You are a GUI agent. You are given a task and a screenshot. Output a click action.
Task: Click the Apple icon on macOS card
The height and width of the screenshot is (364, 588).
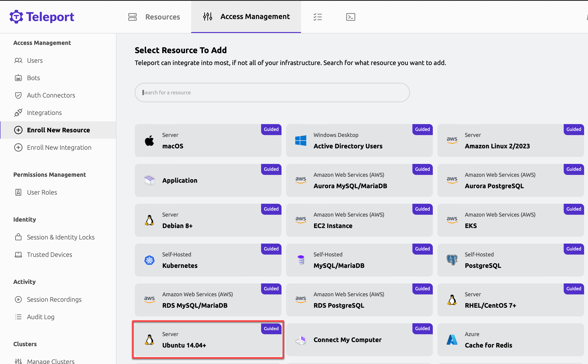pos(149,140)
